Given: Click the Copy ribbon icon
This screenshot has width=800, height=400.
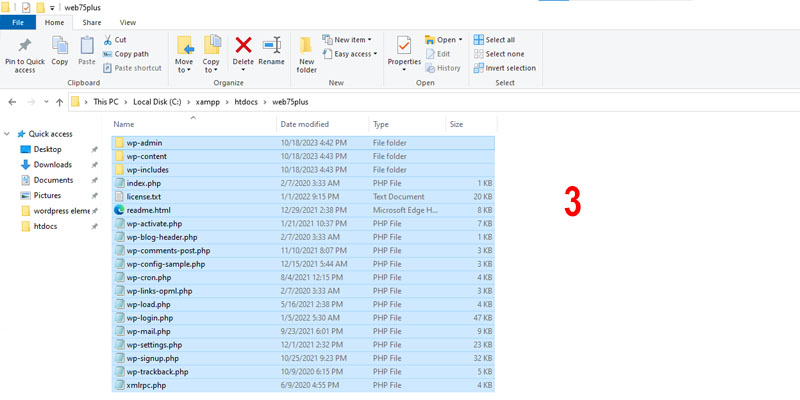Looking at the screenshot, I should (60, 45).
